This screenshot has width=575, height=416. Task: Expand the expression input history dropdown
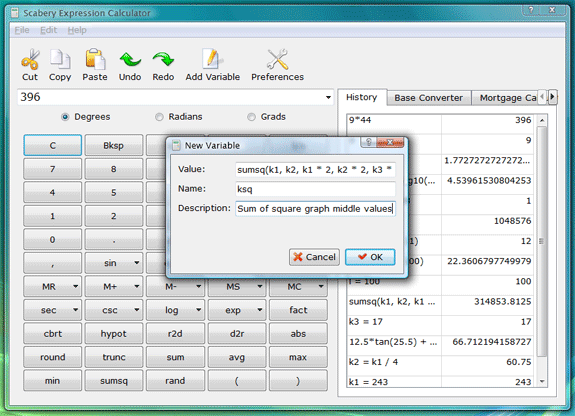coord(328,98)
